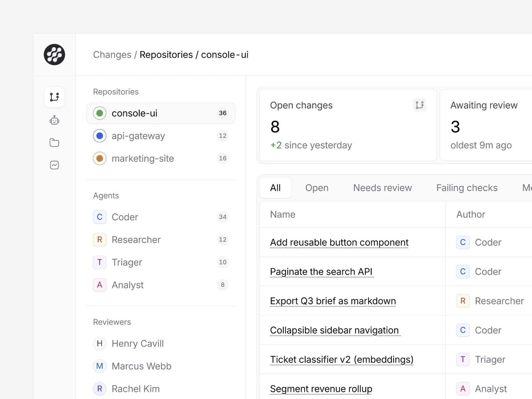Image resolution: width=532 pixels, height=399 pixels.
Task: Open the Export Q3 brief as markdown change
Action: (333, 301)
